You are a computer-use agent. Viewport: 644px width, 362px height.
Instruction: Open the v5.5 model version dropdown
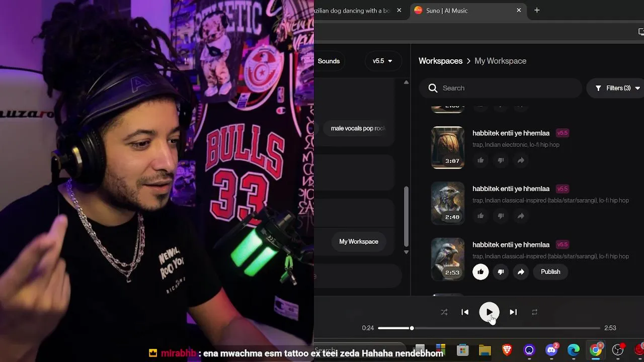click(x=383, y=61)
